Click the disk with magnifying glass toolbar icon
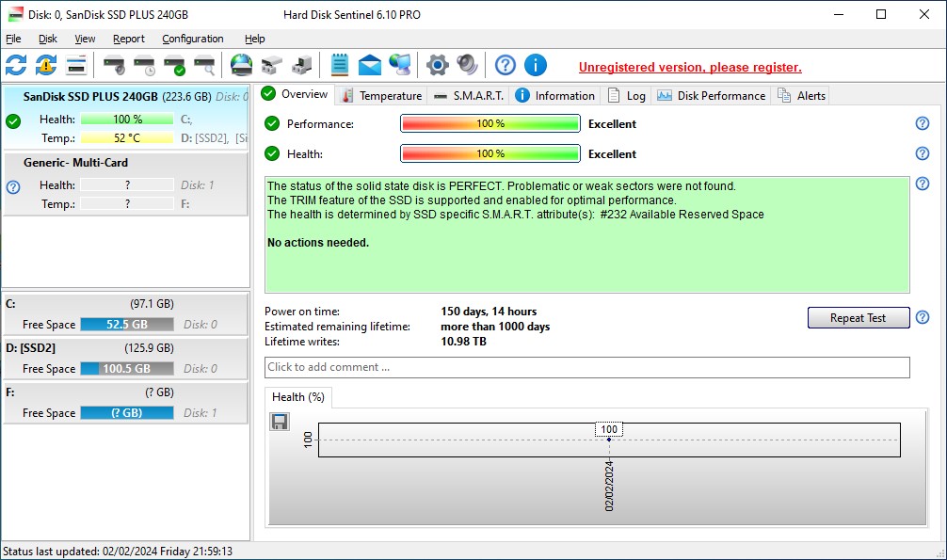947x560 pixels. coord(204,65)
